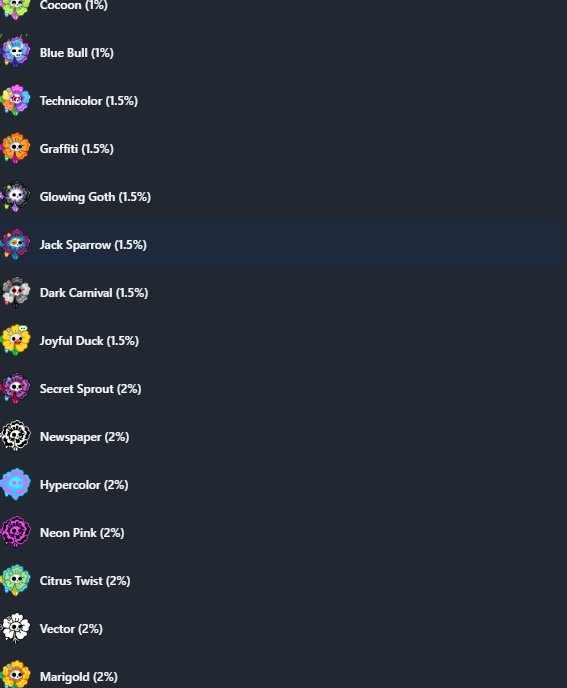Viewport: 567px width, 688px height.
Task: Click the Citrus Twist teal flower thumbnail
Action: tap(16, 580)
